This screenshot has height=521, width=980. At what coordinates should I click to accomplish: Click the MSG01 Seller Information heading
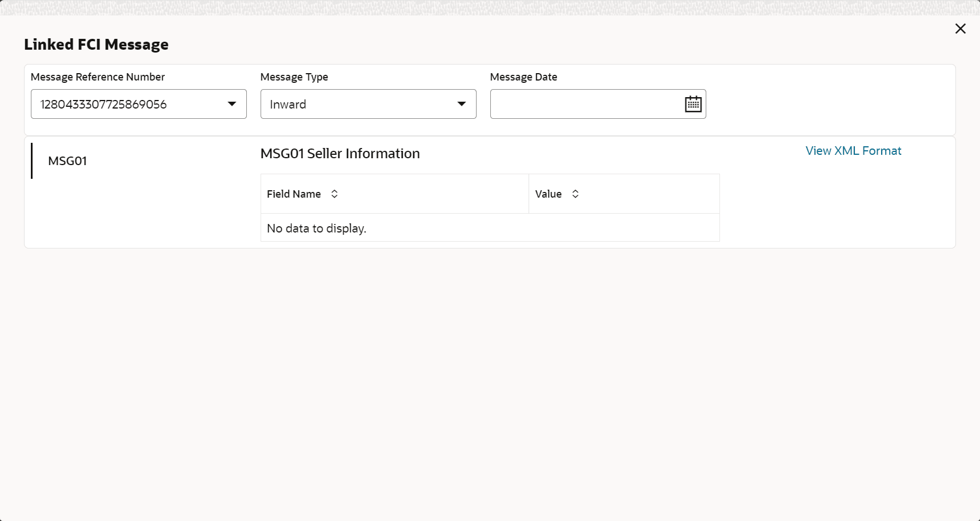340,154
